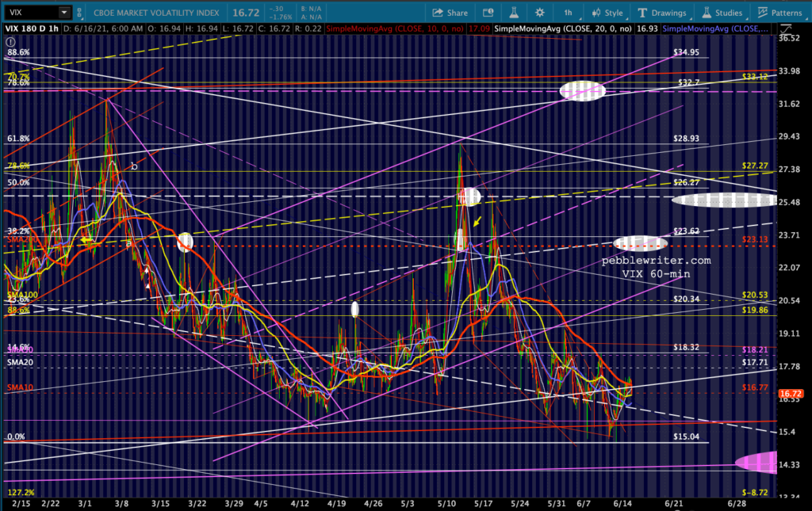Click the 50.0% retracement label
Image resolution: width=812 pixels, height=511 pixels.
(x=19, y=182)
